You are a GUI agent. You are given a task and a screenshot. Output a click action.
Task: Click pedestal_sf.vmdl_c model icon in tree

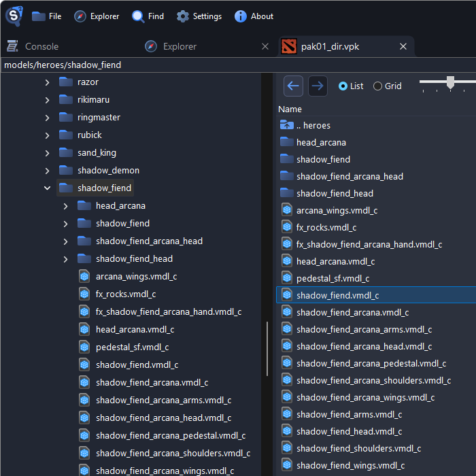click(x=84, y=347)
